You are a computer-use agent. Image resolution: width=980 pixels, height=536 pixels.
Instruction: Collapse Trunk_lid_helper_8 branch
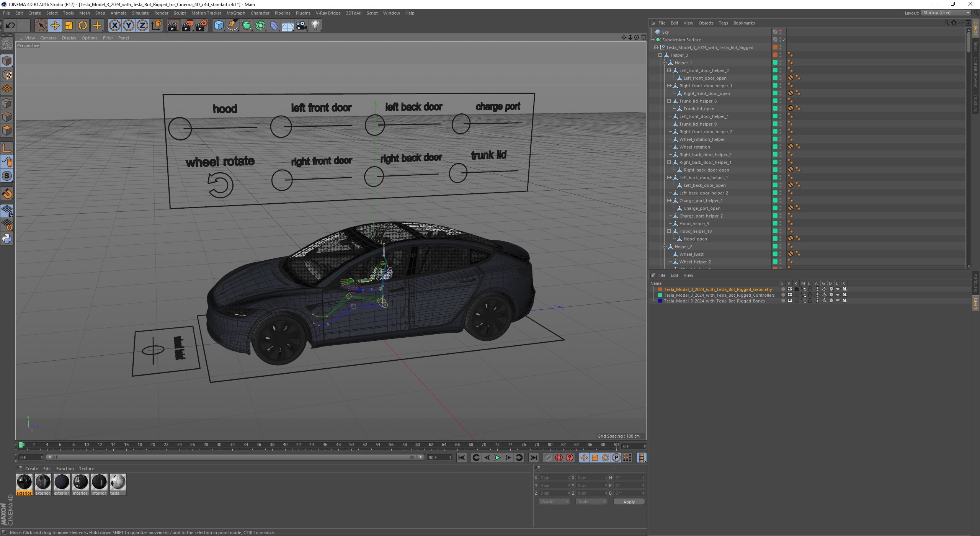tap(669, 101)
